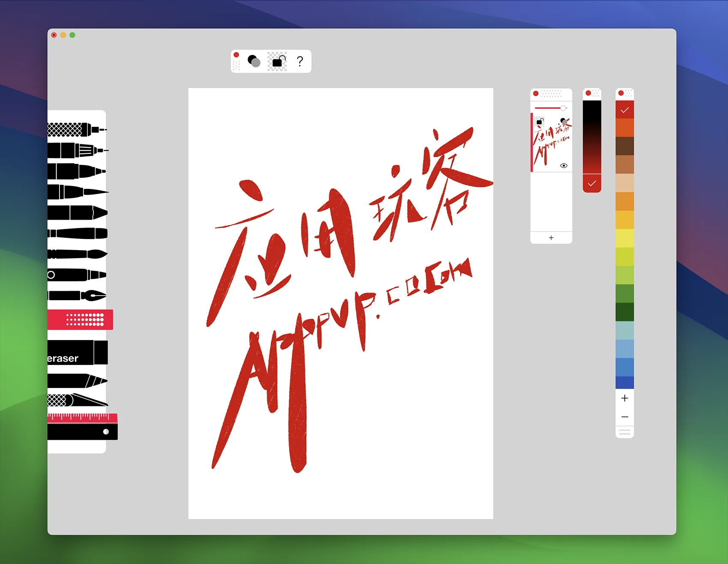
Task: Select the long pastel stick tool
Action: pyautogui.click(x=78, y=233)
